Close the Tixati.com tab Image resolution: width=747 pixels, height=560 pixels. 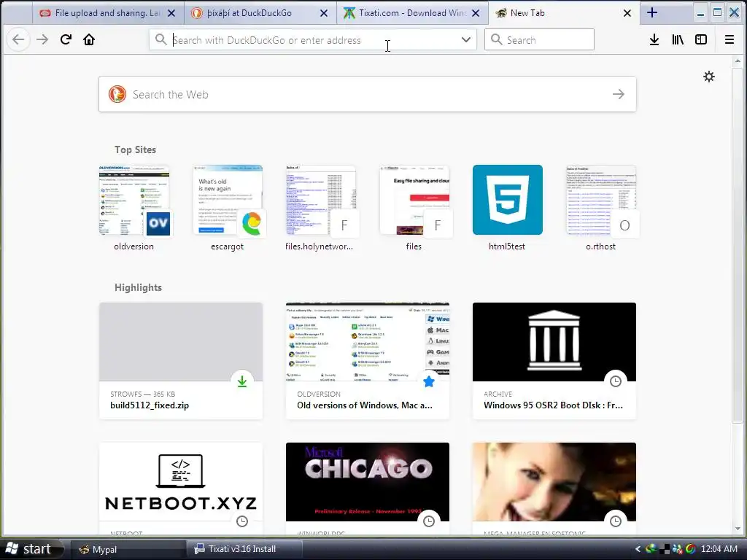point(476,13)
